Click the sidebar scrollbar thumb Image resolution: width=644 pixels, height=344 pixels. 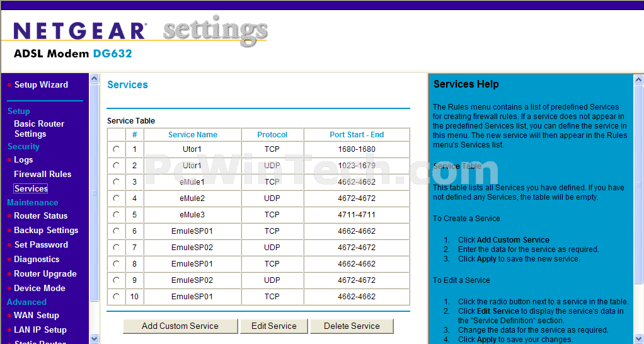94,193
